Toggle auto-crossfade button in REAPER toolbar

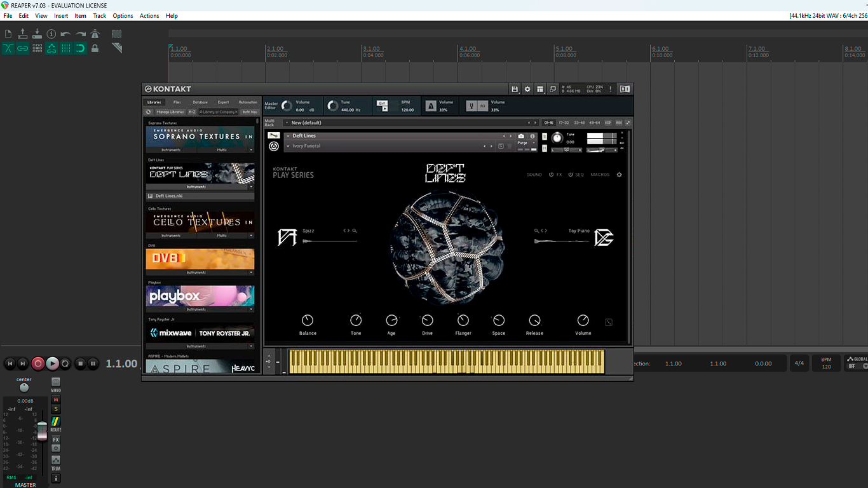point(8,48)
